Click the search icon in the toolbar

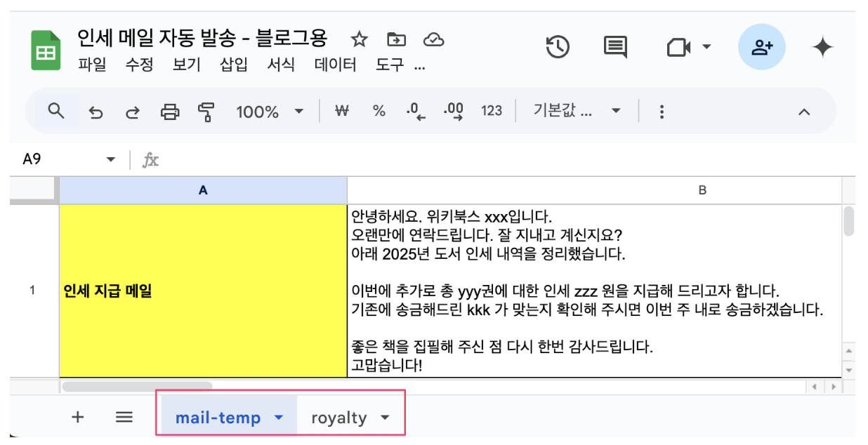(56, 111)
